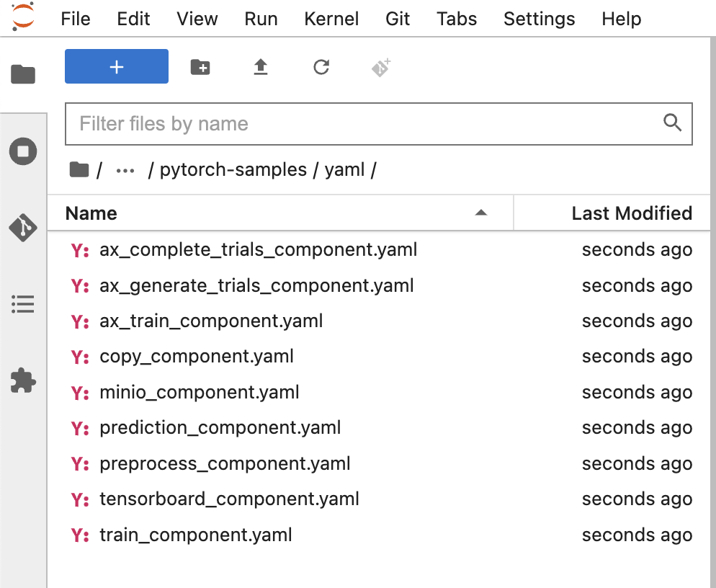
Task: Open the File Browser sidebar tab
Action: 23,73
